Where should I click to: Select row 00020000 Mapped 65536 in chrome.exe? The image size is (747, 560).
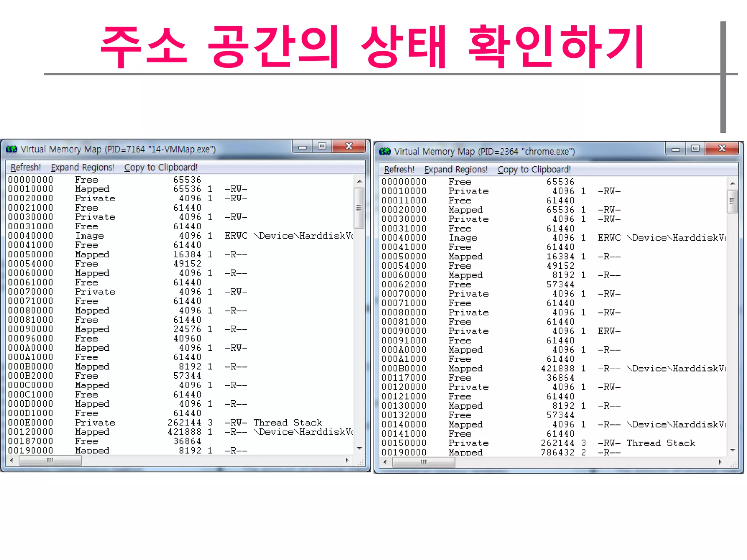554,210
